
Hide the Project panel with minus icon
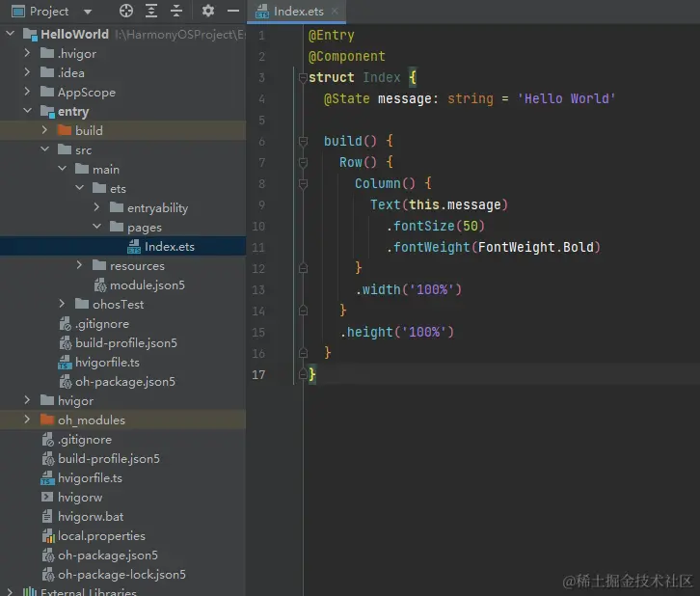(x=233, y=11)
